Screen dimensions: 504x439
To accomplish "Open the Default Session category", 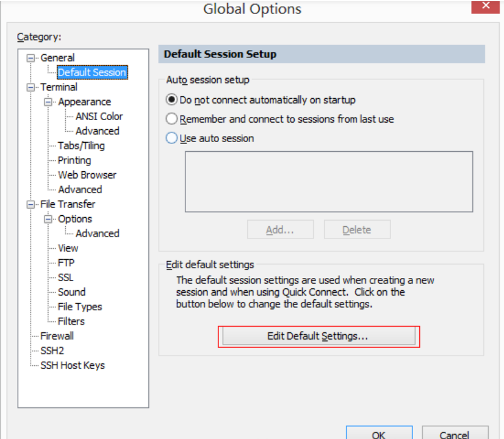I will pos(92,73).
